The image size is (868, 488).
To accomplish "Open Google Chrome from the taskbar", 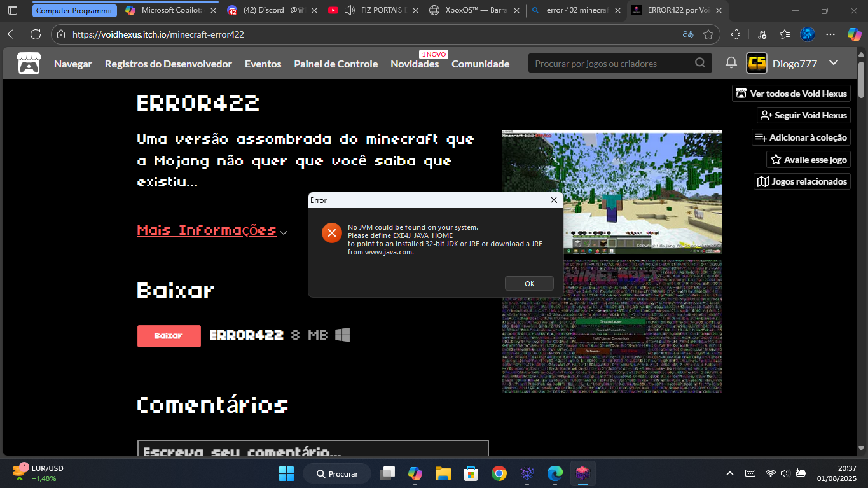I will (x=499, y=473).
